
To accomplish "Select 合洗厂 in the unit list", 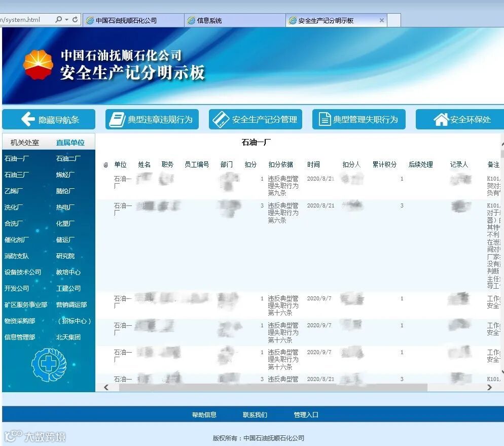I will 14,223.
